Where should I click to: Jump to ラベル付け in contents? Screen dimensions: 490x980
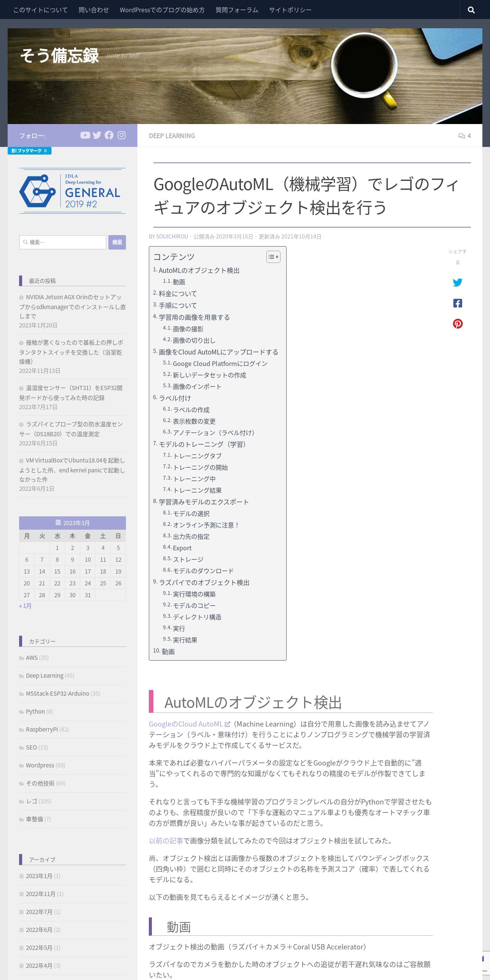pos(175,398)
